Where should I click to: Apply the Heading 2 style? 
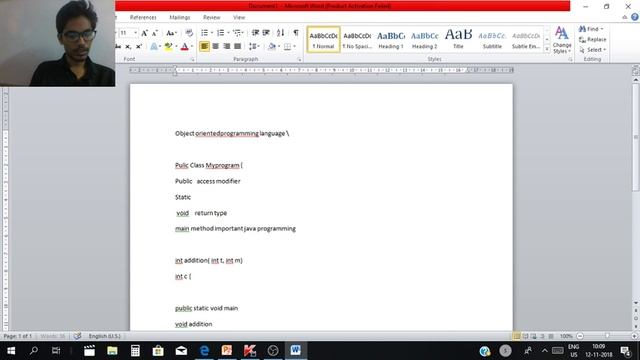point(424,40)
